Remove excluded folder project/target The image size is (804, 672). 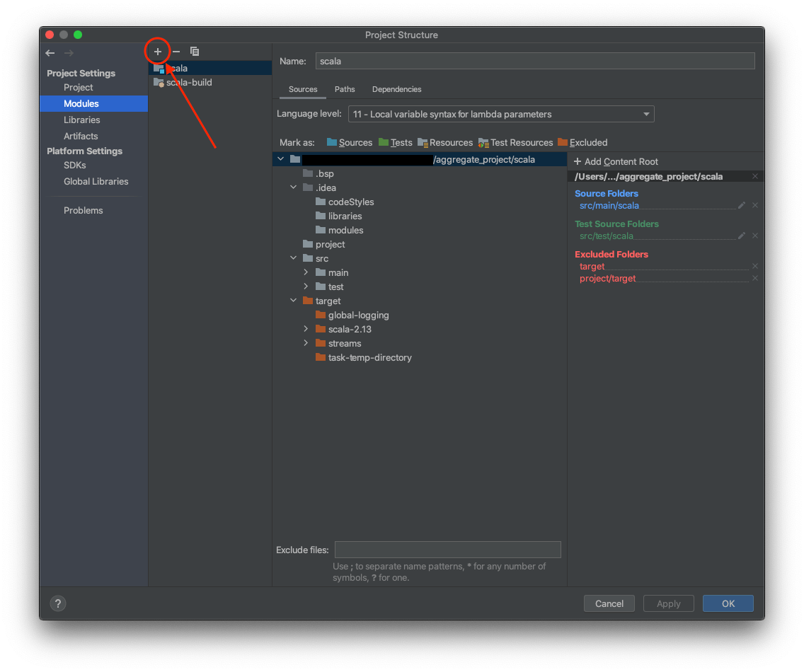coord(754,278)
